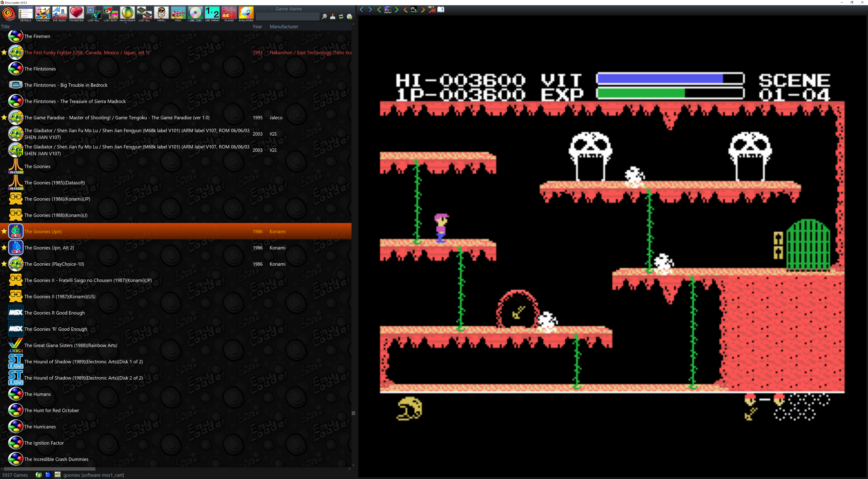Click the Played Pac-Man maze icon
Viewport: 868px width, 479px height.
click(x=229, y=13)
